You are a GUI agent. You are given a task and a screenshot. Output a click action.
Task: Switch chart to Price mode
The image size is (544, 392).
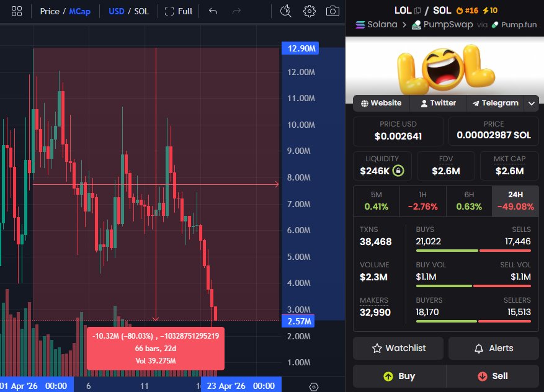pyautogui.click(x=50, y=11)
